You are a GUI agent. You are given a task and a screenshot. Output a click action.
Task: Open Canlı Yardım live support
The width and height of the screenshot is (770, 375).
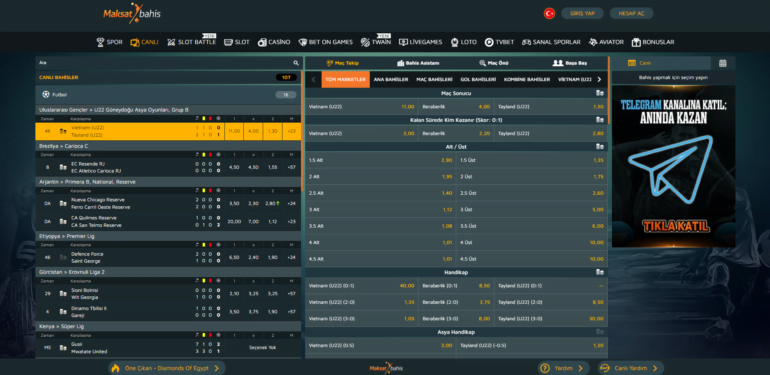pos(631,368)
